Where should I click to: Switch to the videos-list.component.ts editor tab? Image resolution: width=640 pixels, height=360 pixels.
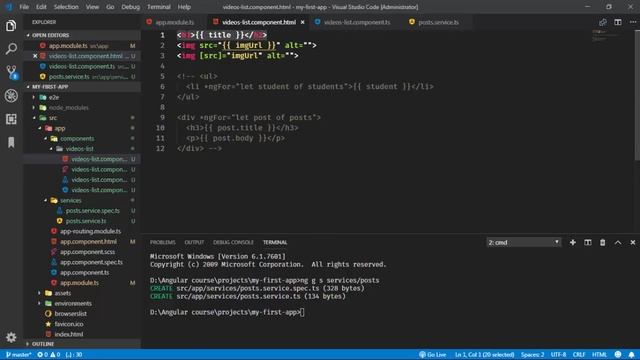click(x=357, y=22)
